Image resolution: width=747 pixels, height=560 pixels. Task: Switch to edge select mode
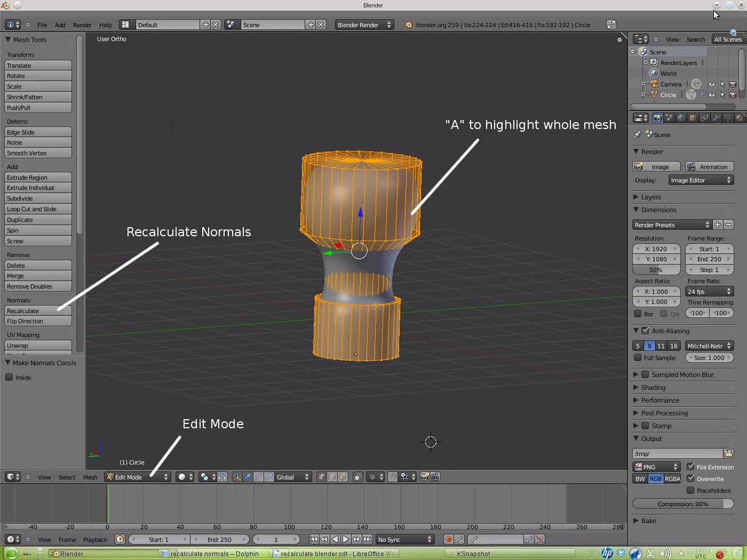(x=332, y=477)
